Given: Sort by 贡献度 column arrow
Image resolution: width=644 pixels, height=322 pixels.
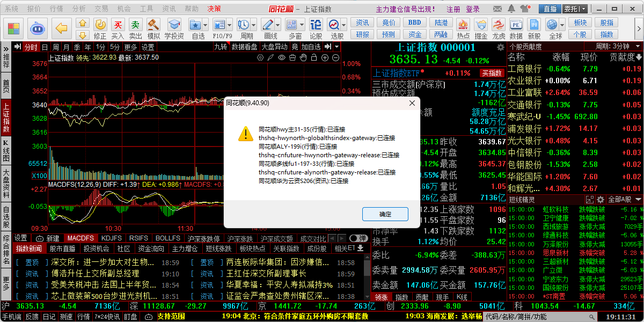Looking at the screenshot, I should pos(639,57).
